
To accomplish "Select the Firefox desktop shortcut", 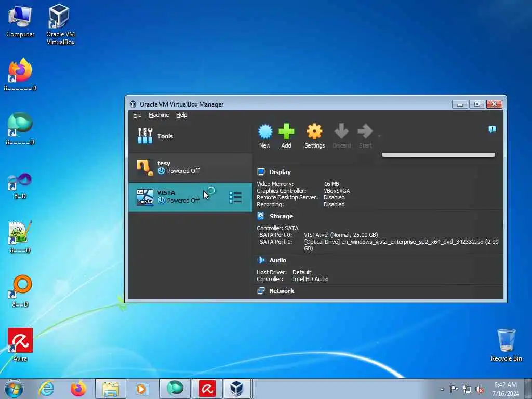I will (20, 75).
